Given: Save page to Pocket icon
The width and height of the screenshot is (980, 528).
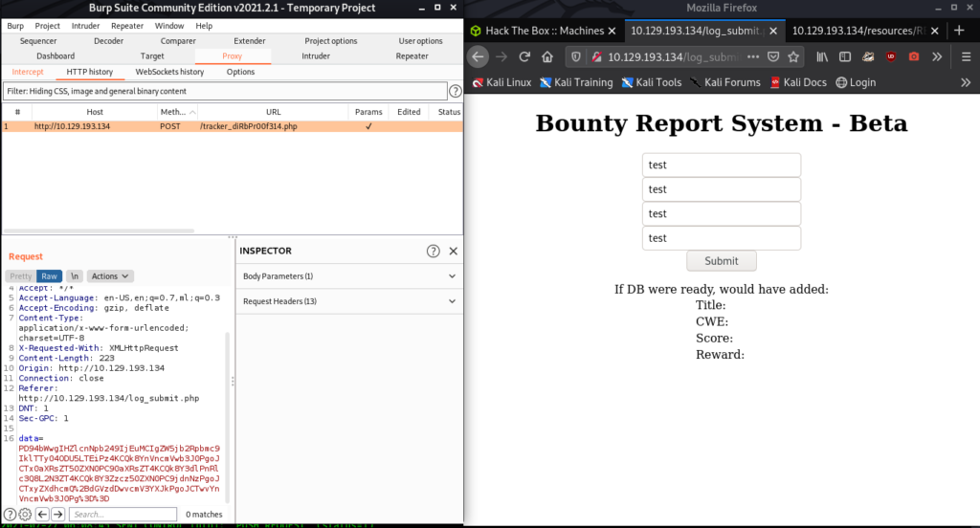Looking at the screenshot, I should (773, 56).
